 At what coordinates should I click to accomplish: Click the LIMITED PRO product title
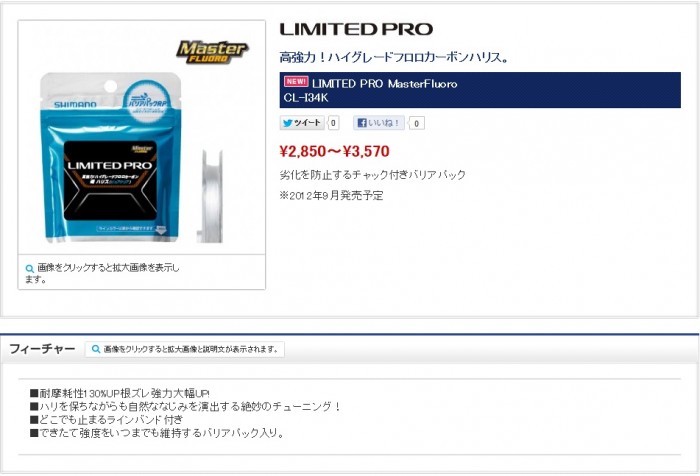(x=356, y=29)
